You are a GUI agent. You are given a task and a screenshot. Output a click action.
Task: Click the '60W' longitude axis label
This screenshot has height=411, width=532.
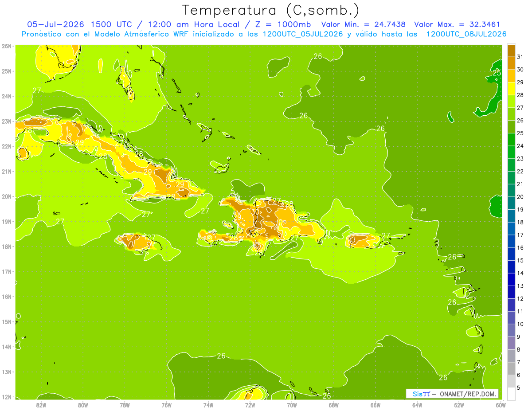[x=501, y=405]
